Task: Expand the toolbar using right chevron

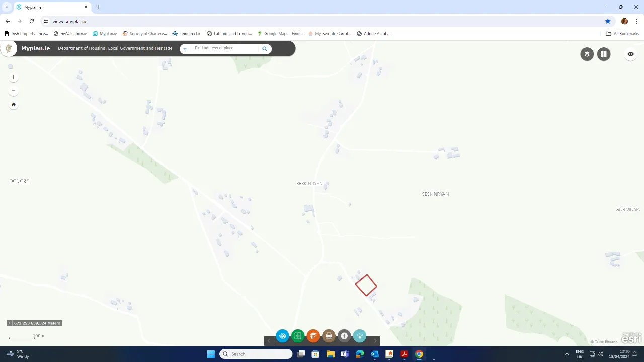Action: (x=375, y=340)
